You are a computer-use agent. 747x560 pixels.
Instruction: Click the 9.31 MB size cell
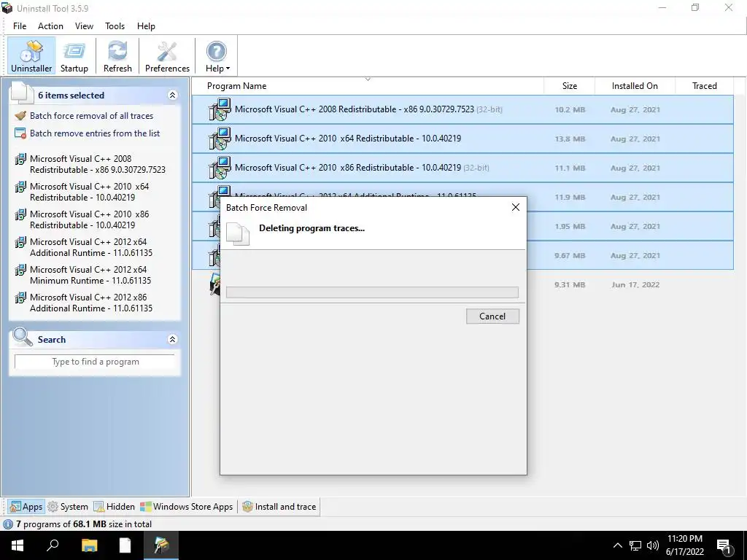pyautogui.click(x=569, y=285)
